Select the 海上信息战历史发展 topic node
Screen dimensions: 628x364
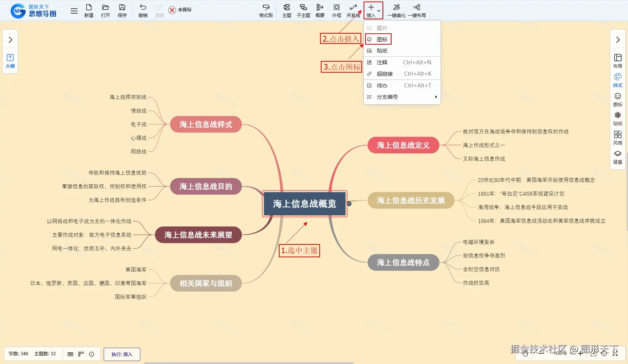(411, 201)
